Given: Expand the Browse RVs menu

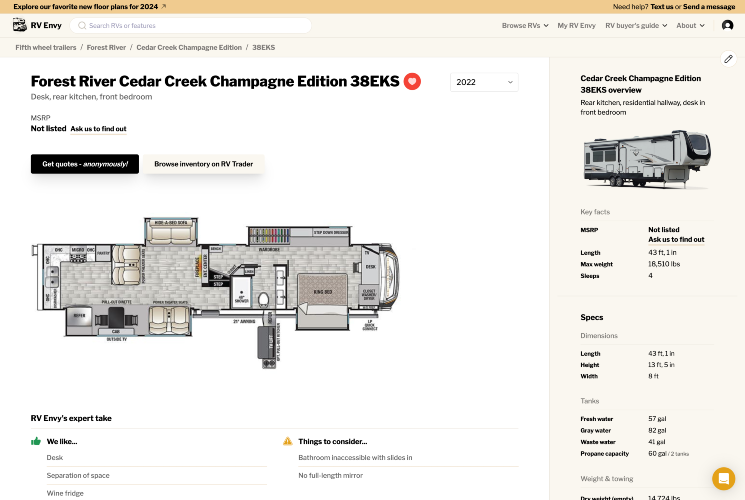Looking at the screenshot, I should pos(525,26).
